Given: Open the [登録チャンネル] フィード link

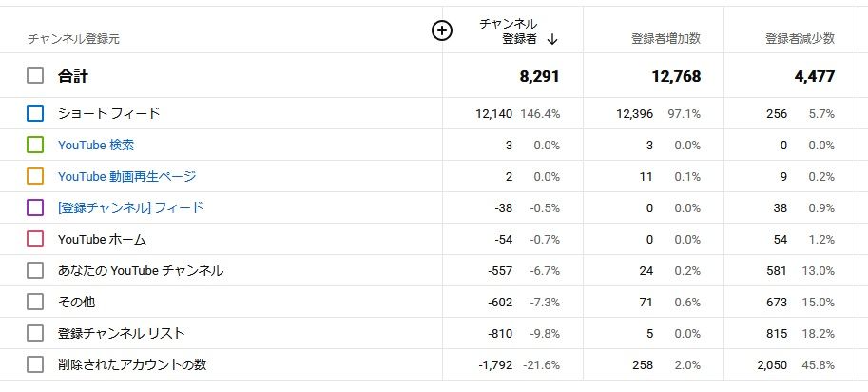Looking at the screenshot, I should [x=130, y=207].
